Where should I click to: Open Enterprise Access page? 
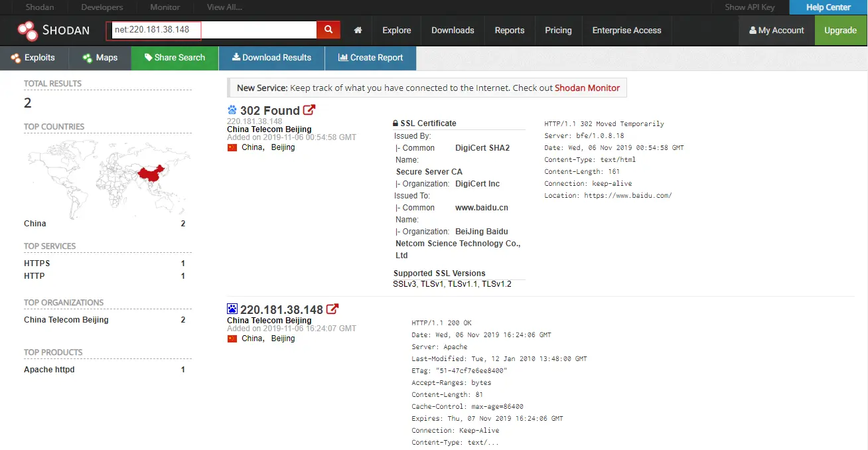click(626, 31)
